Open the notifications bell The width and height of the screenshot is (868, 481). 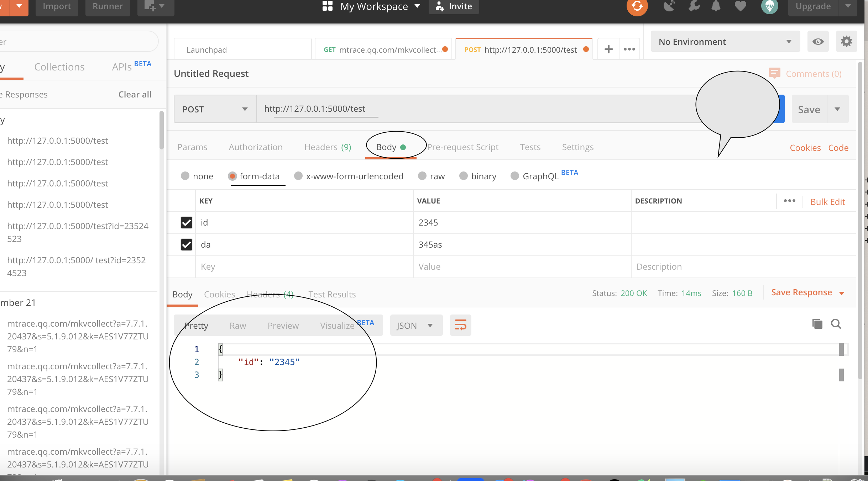[x=716, y=6]
